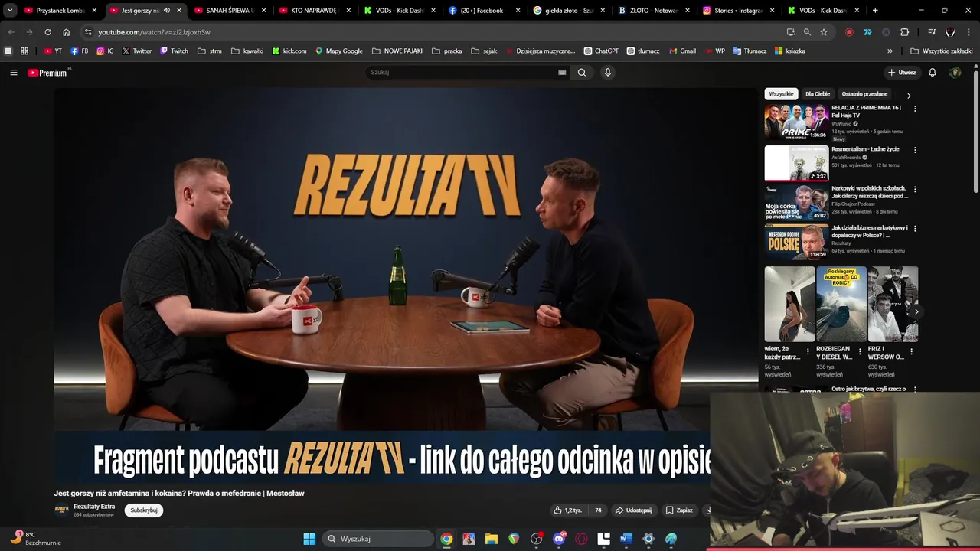View site information icon in address bar
The width and height of the screenshot is (980, 551).
click(88, 32)
